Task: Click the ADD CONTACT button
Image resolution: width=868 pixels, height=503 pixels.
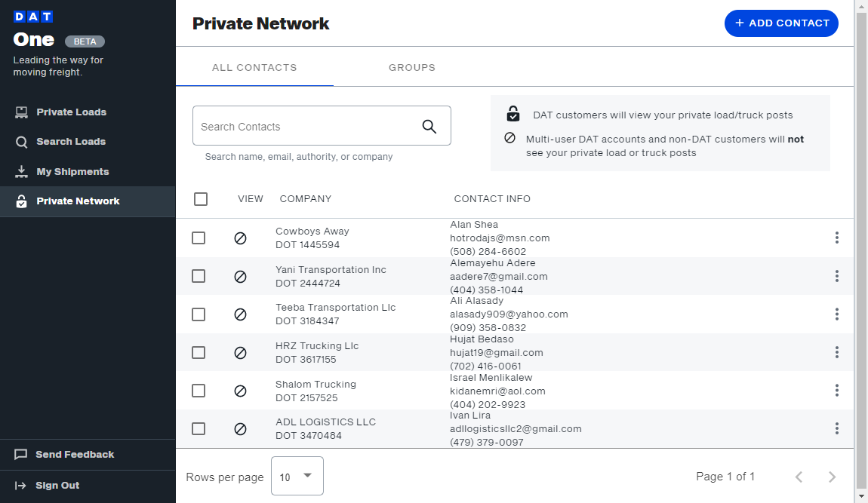Action: click(781, 23)
